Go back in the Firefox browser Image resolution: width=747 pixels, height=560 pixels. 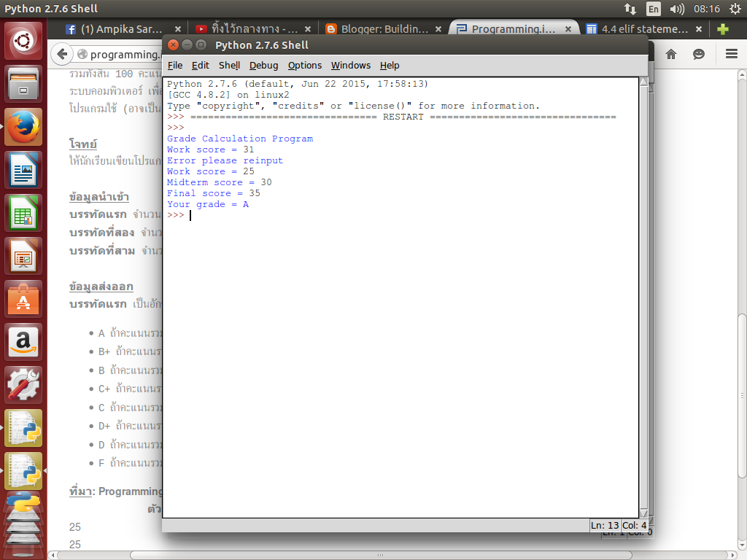[62, 54]
